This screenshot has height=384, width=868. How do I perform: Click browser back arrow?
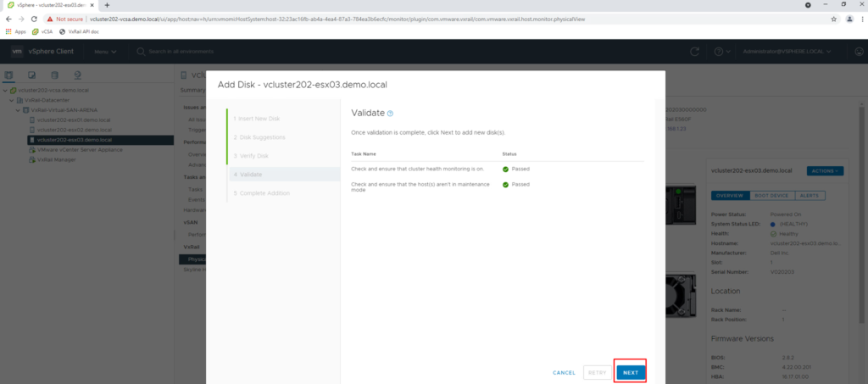pyautogui.click(x=8, y=19)
